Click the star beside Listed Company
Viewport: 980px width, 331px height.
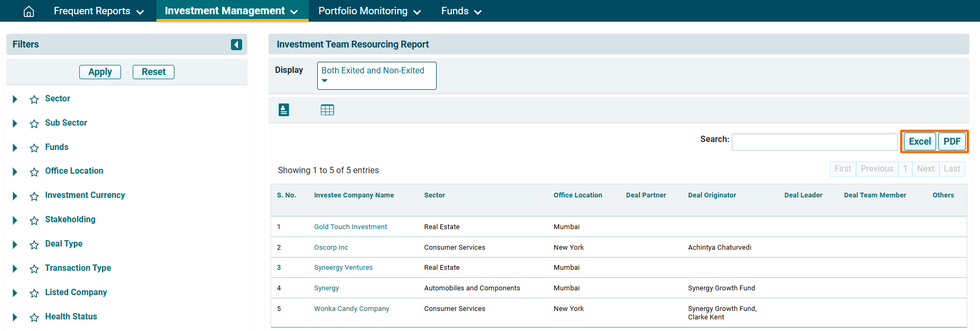click(34, 293)
